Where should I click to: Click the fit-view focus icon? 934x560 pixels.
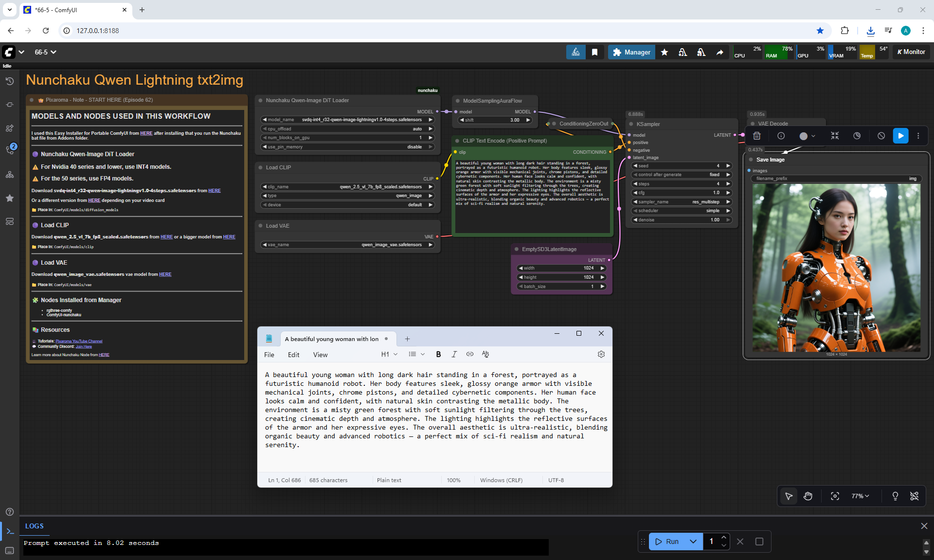click(x=835, y=496)
